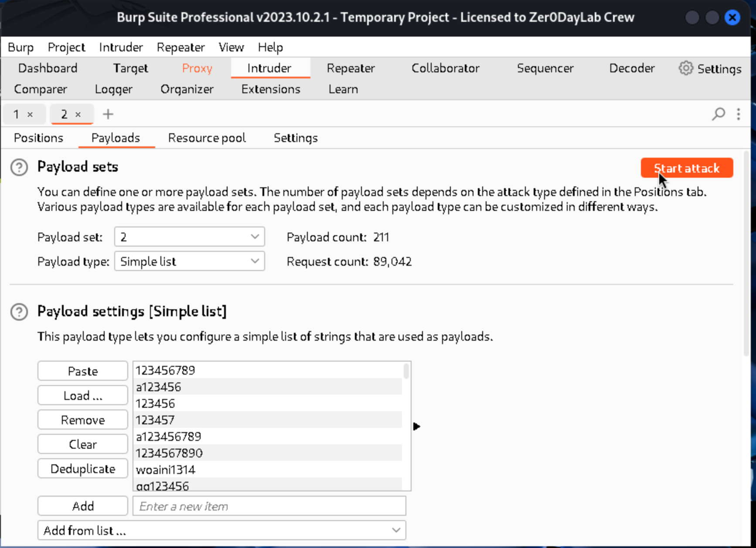This screenshot has height=548, width=756.
Task: Click the Paste button
Action: point(82,371)
